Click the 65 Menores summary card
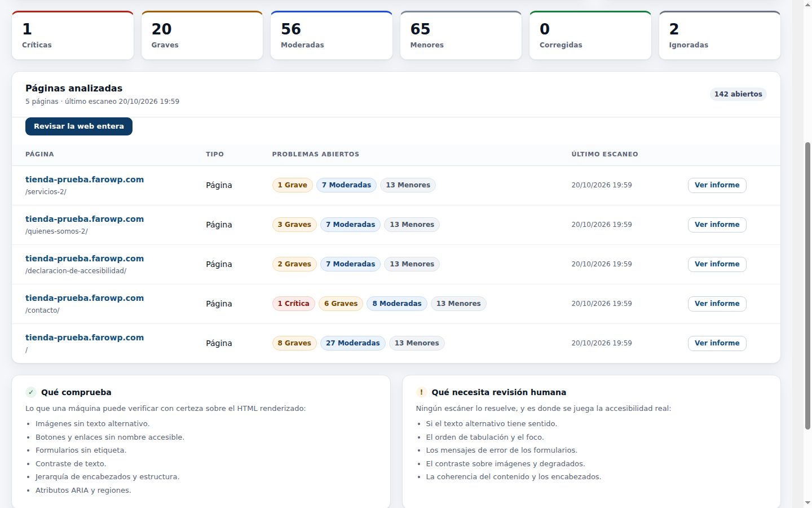The image size is (812, 508). [x=461, y=35]
